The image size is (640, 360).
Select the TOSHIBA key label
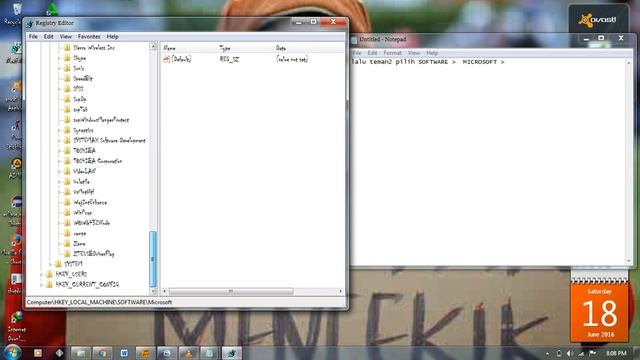tap(84, 151)
